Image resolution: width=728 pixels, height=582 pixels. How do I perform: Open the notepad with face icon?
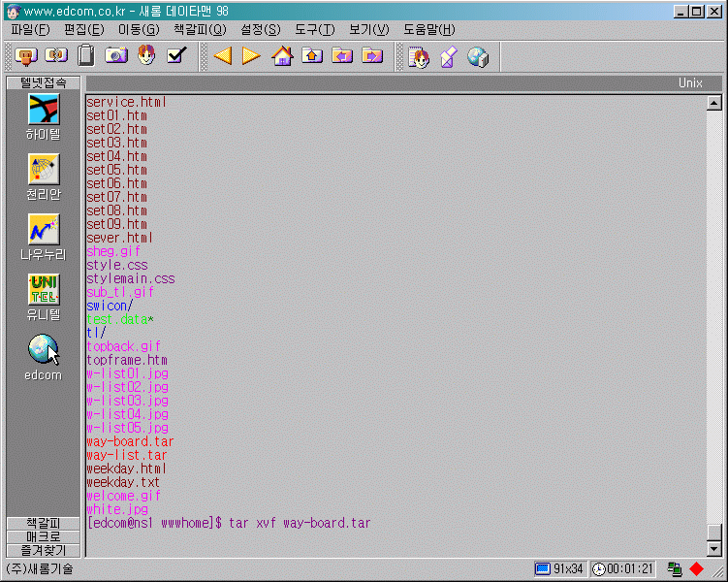[419, 57]
